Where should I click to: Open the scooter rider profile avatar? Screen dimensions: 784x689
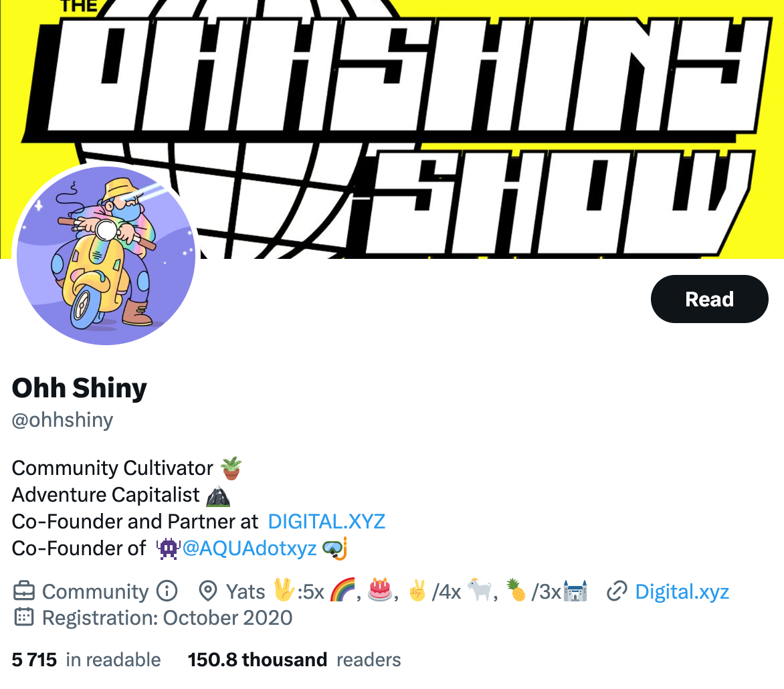[106, 256]
